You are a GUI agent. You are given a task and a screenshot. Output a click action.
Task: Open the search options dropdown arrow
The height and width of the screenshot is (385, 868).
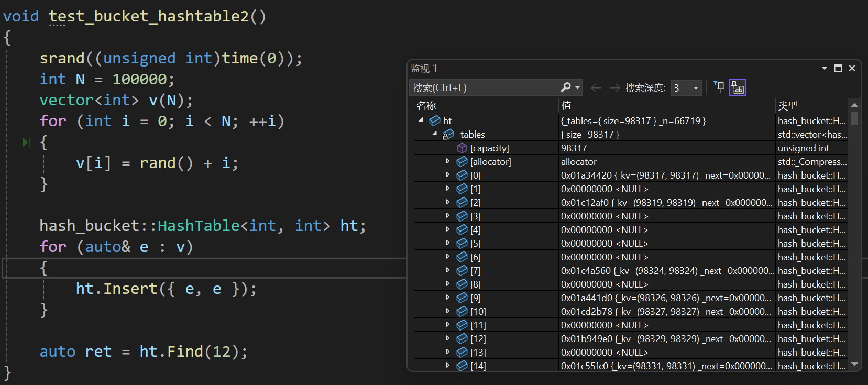coord(578,88)
